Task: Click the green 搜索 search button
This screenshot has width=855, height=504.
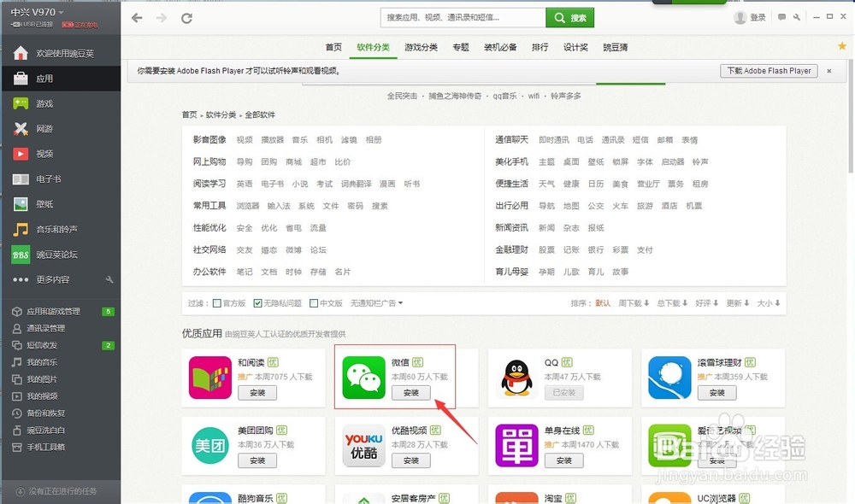Action: [x=569, y=17]
